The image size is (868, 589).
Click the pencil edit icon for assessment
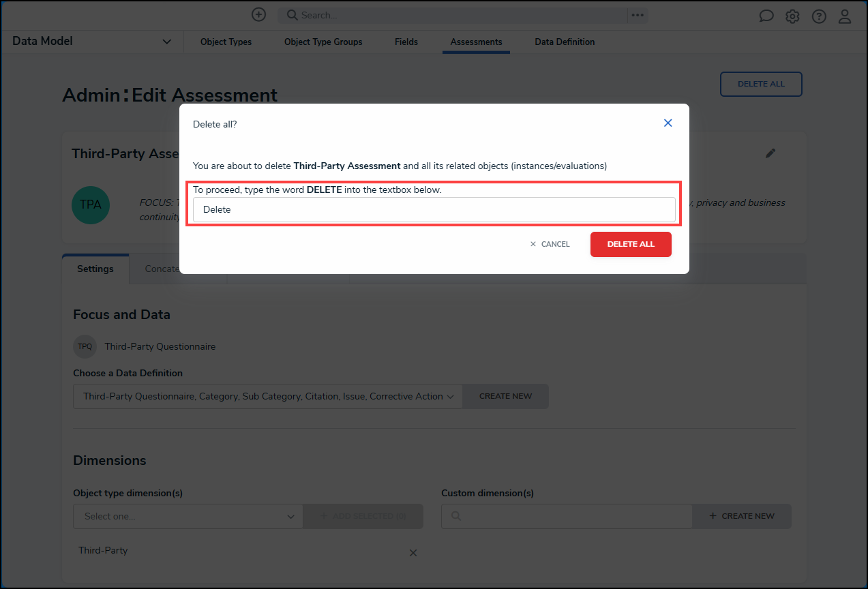[770, 153]
